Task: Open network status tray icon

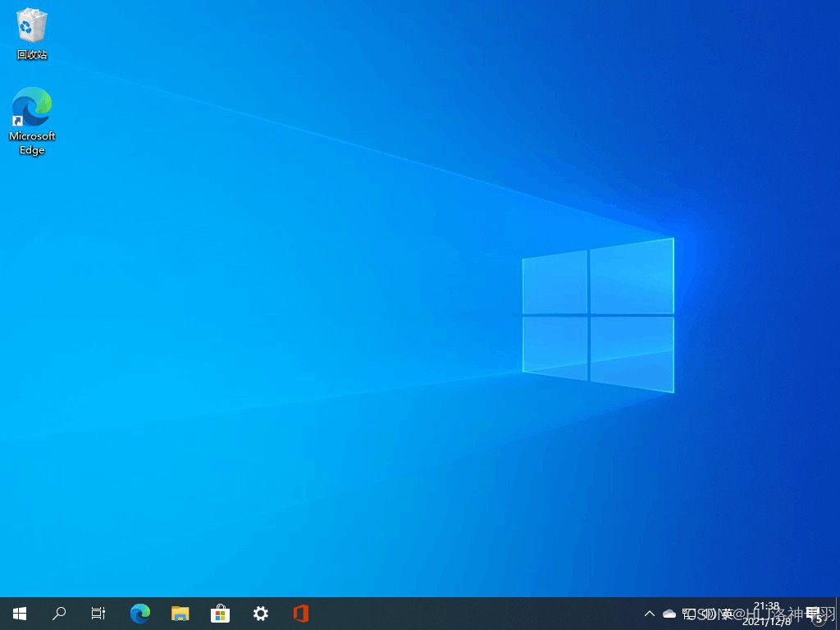Action: pyautogui.click(x=689, y=614)
